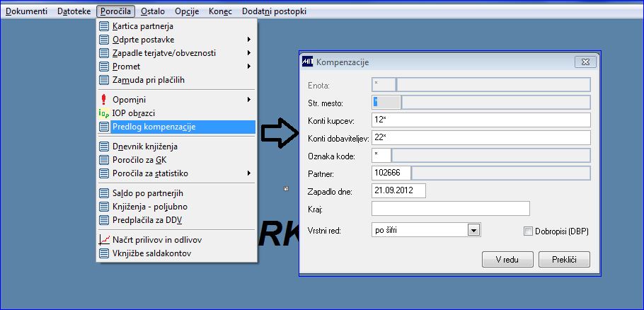Image resolution: width=644 pixels, height=310 pixels.
Task: Cancel using the Prekliči button
Action: [564, 260]
